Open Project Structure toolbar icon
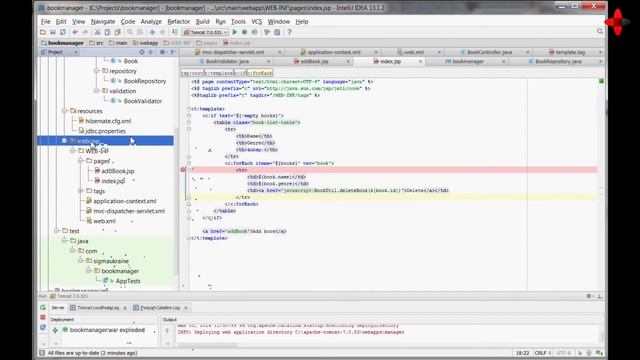This screenshot has width=640, height=360. tap(277, 32)
